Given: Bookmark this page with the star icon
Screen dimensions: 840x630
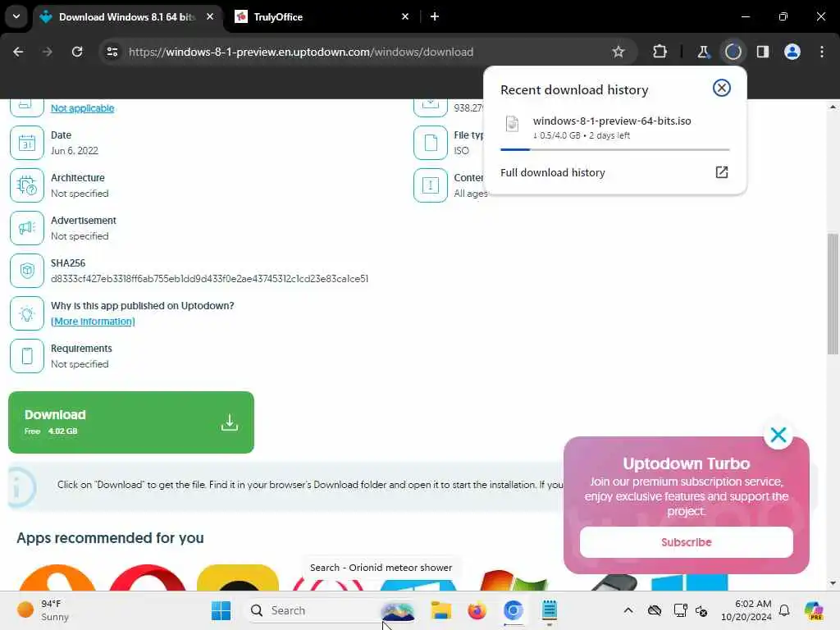Looking at the screenshot, I should pyautogui.click(x=619, y=52).
